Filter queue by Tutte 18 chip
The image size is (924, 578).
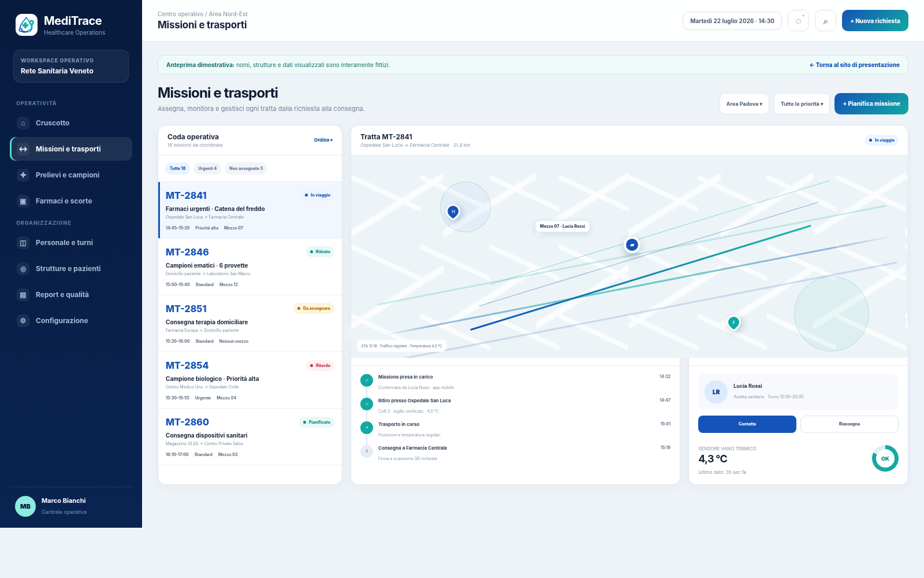coord(177,169)
